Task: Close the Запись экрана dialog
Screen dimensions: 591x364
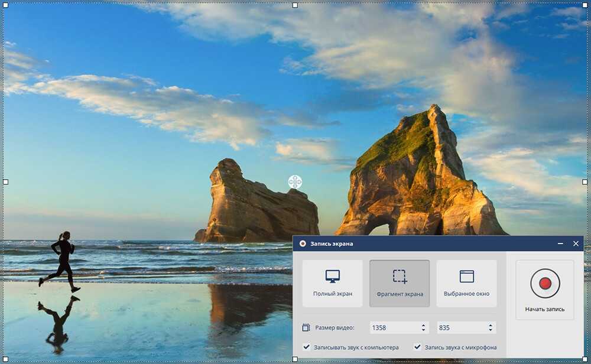Action: click(x=576, y=243)
